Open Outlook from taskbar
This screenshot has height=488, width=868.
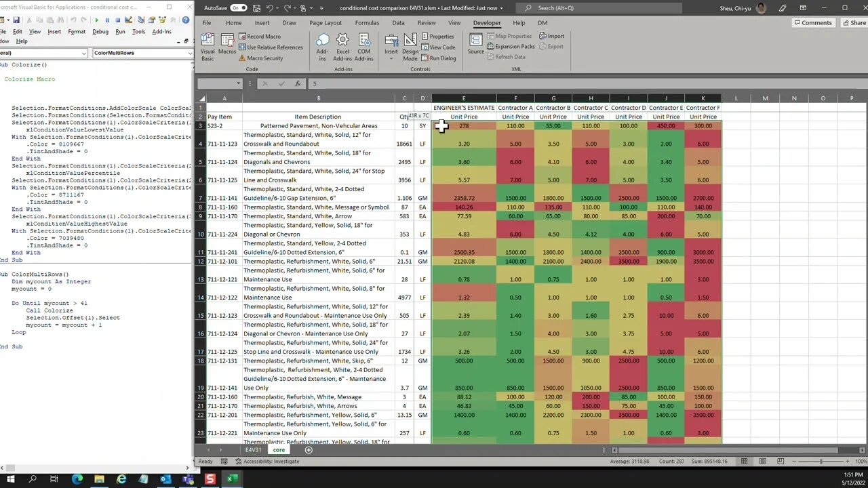pyautogui.click(x=166, y=479)
